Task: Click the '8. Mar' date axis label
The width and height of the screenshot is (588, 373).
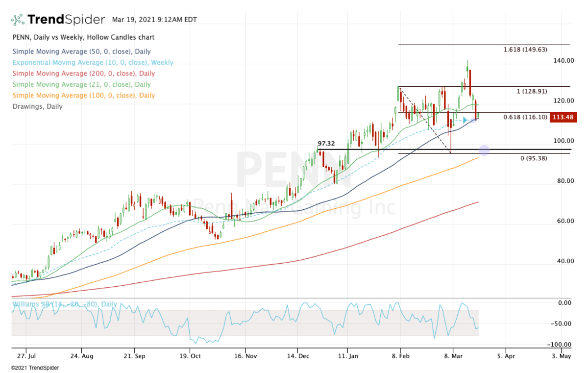Action: pyautogui.click(x=454, y=356)
